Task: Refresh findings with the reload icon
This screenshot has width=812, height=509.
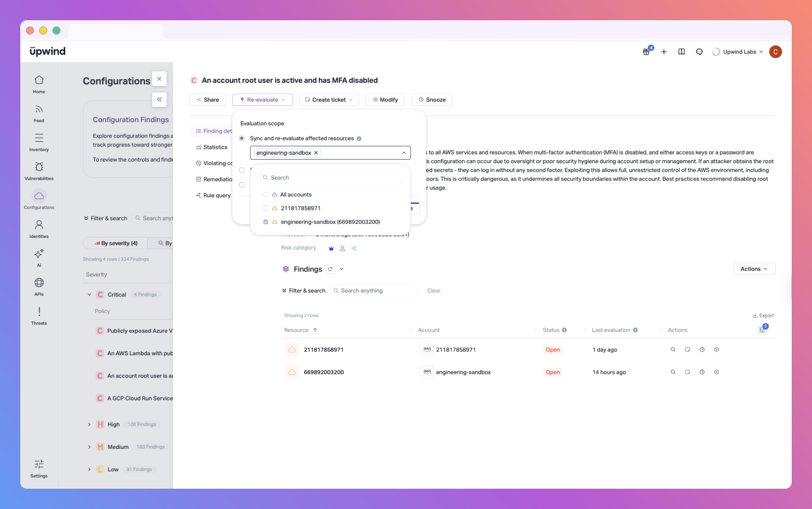Action: (330, 269)
